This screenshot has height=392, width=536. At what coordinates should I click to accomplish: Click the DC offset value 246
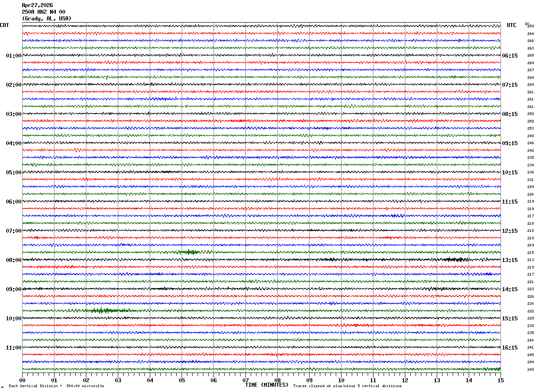tap(530, 143)
